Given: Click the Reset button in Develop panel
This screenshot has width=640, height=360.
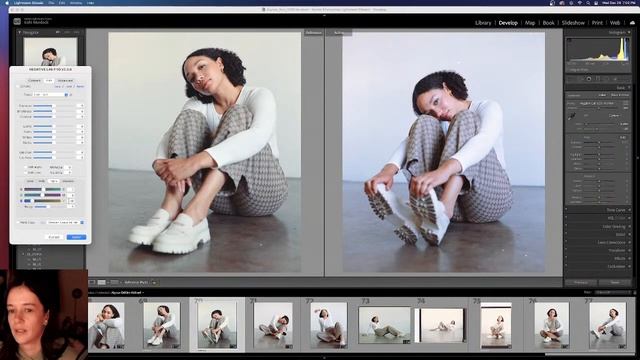Looking at the screenshot, I should tap(615, 282).
